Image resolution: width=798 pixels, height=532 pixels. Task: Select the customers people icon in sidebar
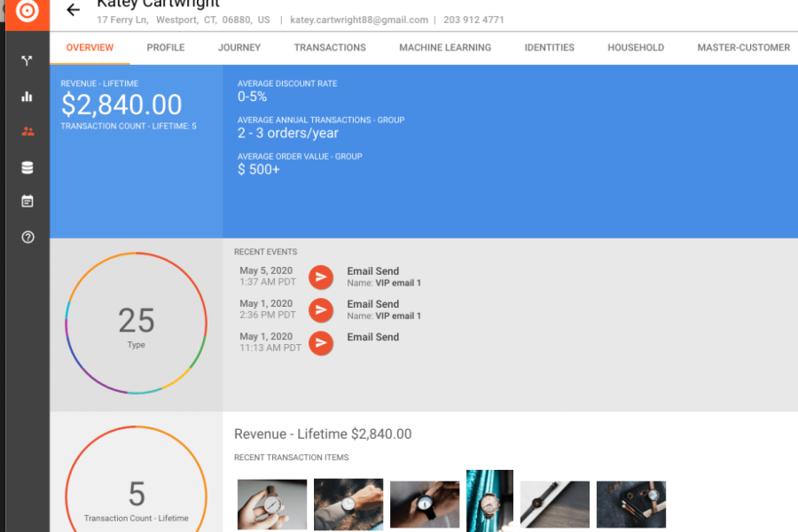27,131
